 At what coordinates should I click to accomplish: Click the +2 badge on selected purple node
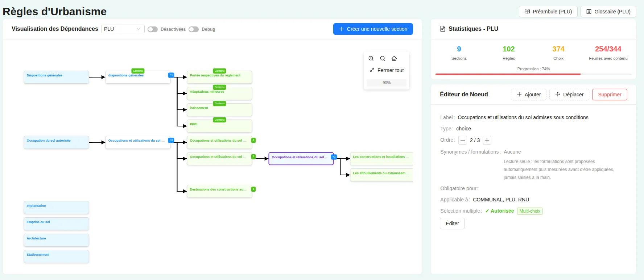coord(334,157)
